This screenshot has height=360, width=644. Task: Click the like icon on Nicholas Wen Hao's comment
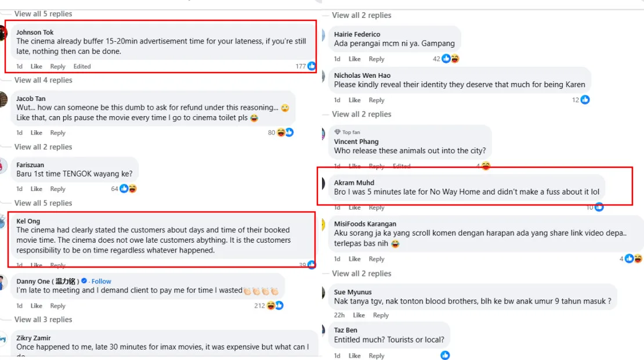coord(585,100)
